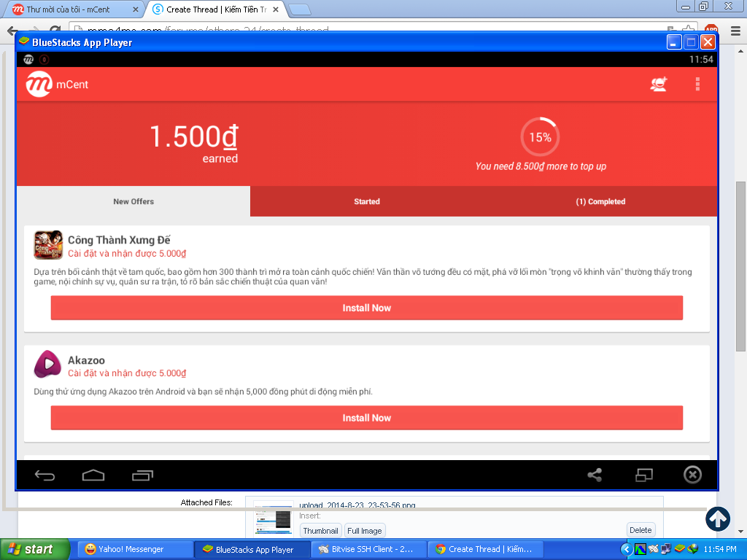The image size is (747, 560).
Task: Click the Akazoo app icon
Action: (47, 365)
